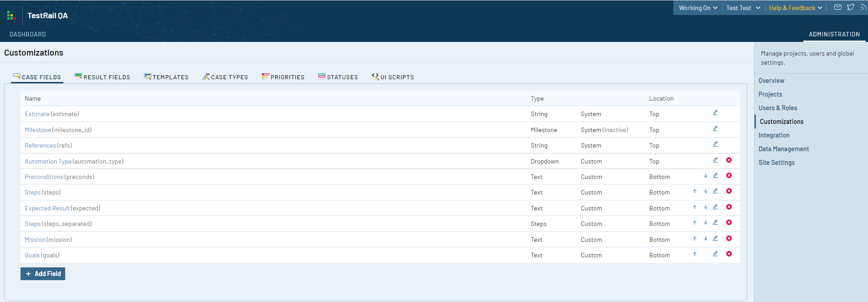Delete the Goals field
Viewport: 868px width, 302px height.
729,254
